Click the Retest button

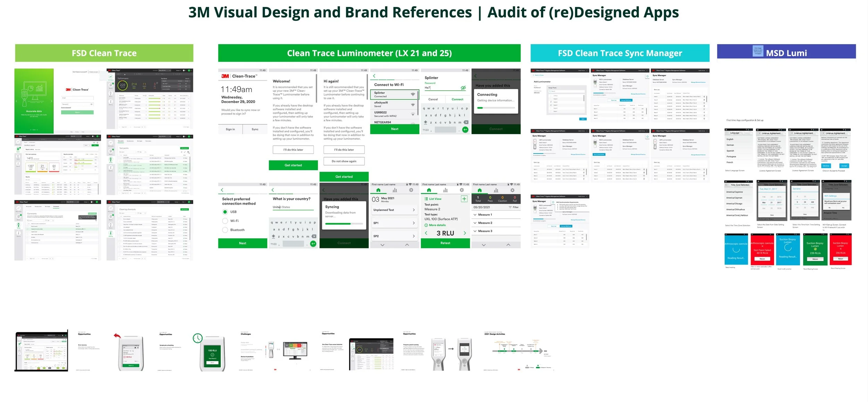(x=445, y=243)
